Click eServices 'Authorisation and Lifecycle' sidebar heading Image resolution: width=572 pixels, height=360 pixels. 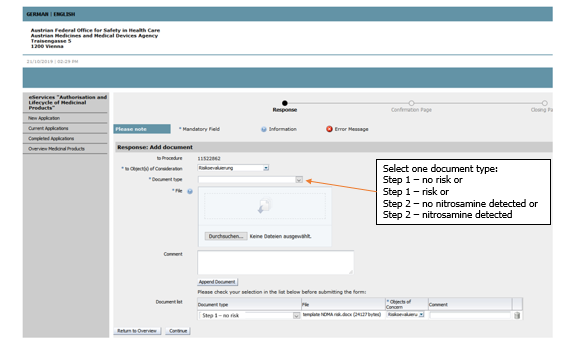point(67,102)
